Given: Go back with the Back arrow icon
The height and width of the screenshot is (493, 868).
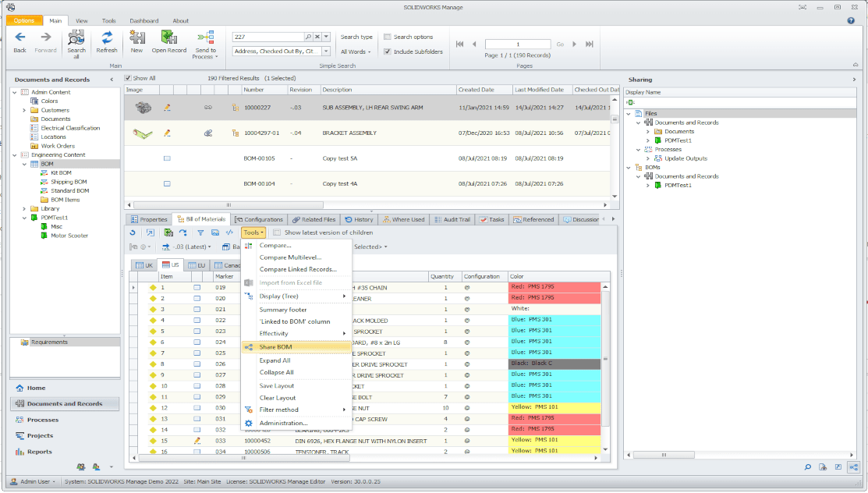Looking at the screenshot, I should pyautogui.click(x=20, y=37).
